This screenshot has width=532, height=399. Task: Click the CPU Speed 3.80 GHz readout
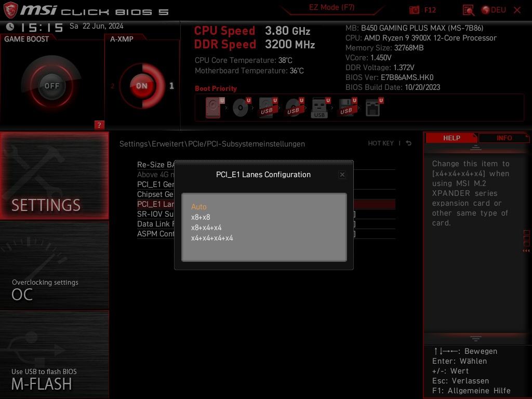pyautogui.click(x=252, y=31)
